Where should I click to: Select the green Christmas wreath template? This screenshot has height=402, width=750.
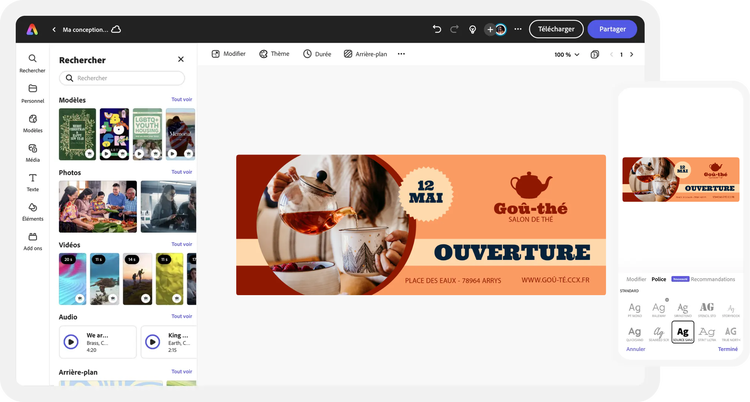[x=77, y=134]
